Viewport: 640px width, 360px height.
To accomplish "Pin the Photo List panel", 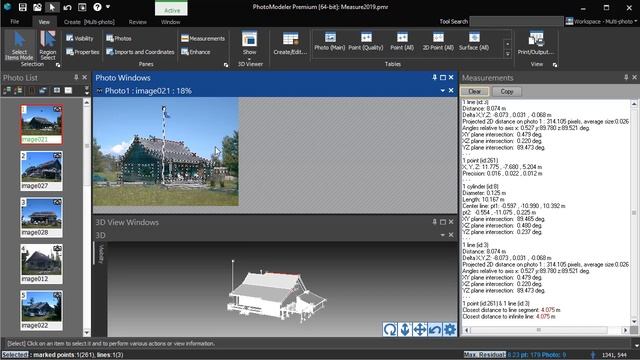I will click(76, 77).
